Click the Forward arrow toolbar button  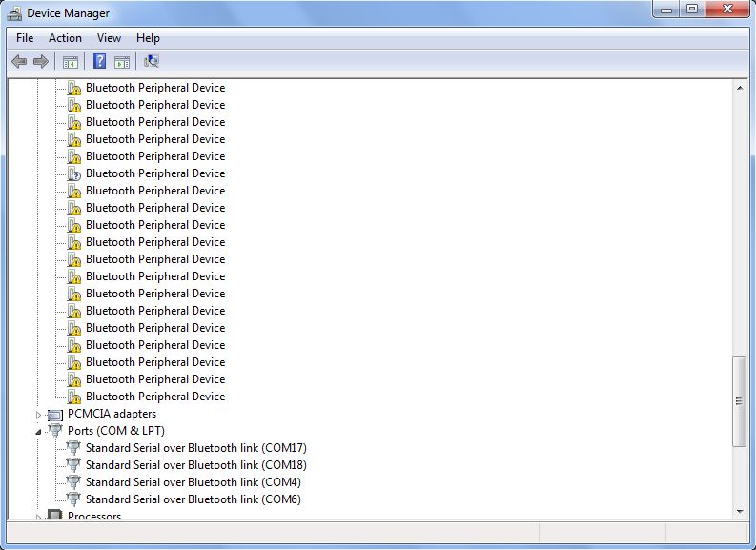pyautogui.click(x=40, y=61)
